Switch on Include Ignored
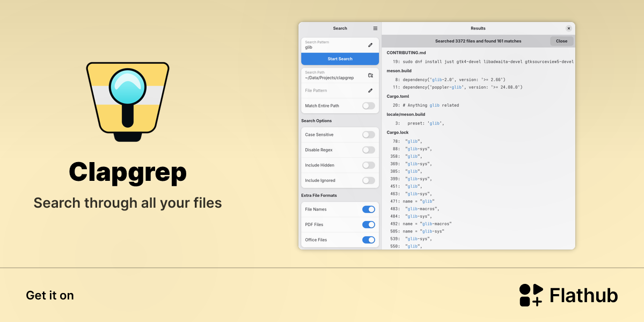The height and width of the screenshot is (322, 644). pyautogui.click(x=369, y=181)
